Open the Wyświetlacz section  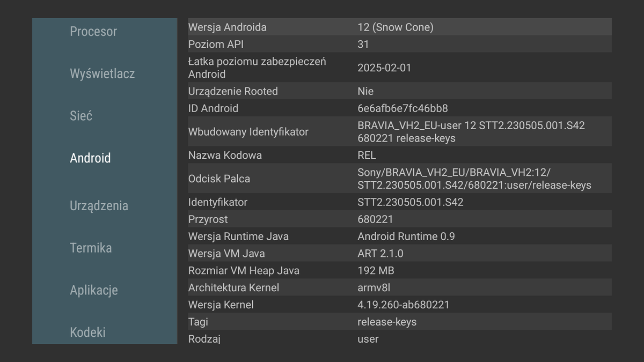[103, 73]
